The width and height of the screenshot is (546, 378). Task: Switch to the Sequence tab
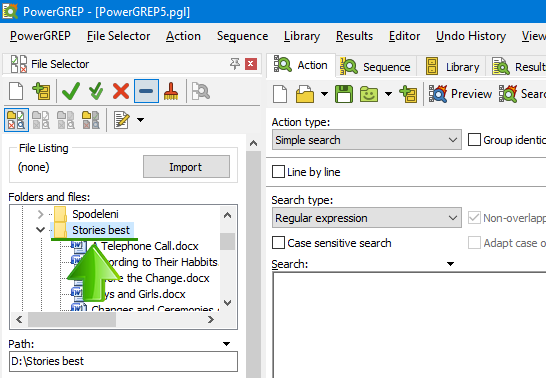(x=376, y=66)
